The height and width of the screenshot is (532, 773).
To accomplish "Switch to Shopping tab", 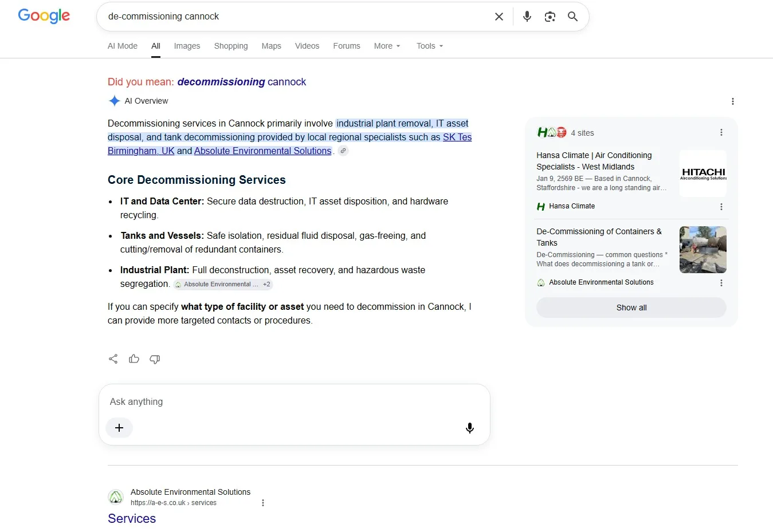I will (x=231, y=46).
